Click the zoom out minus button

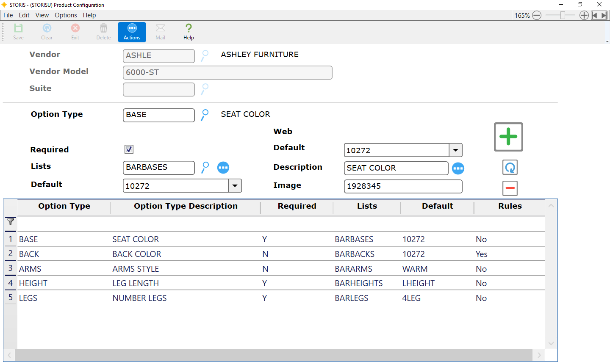tap(537, 15)
